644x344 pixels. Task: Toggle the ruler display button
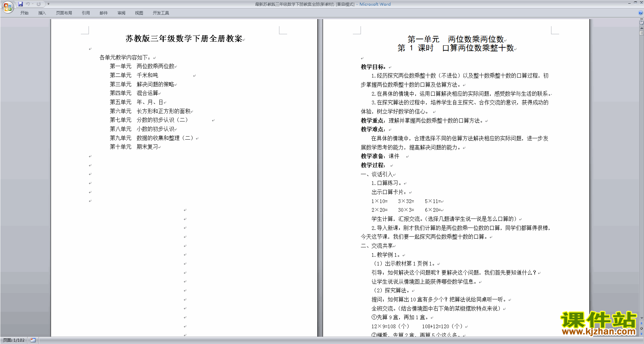641,23
